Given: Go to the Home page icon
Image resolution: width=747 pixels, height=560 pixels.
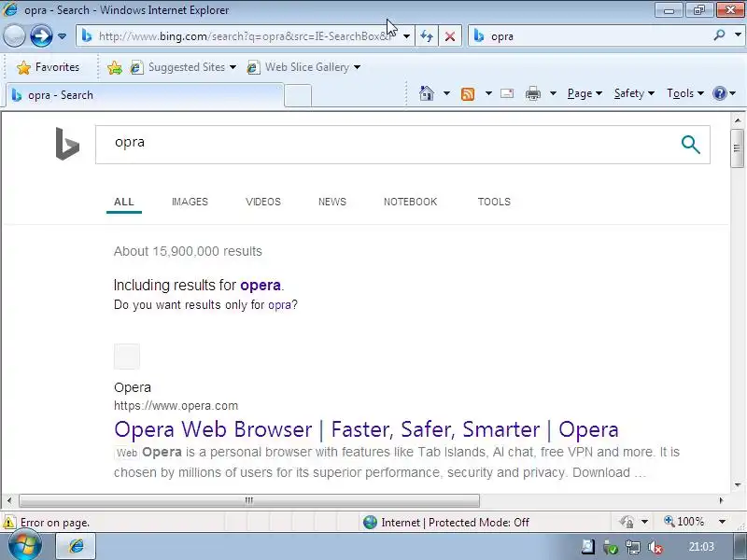Looking at the screenshot, I should pyautogui.click(x=427, y=93).
